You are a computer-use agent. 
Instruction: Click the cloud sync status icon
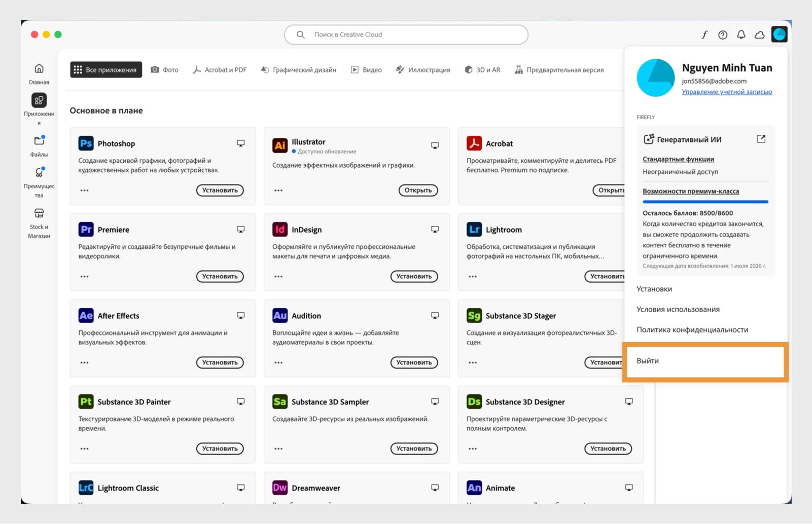pos(759,34)
